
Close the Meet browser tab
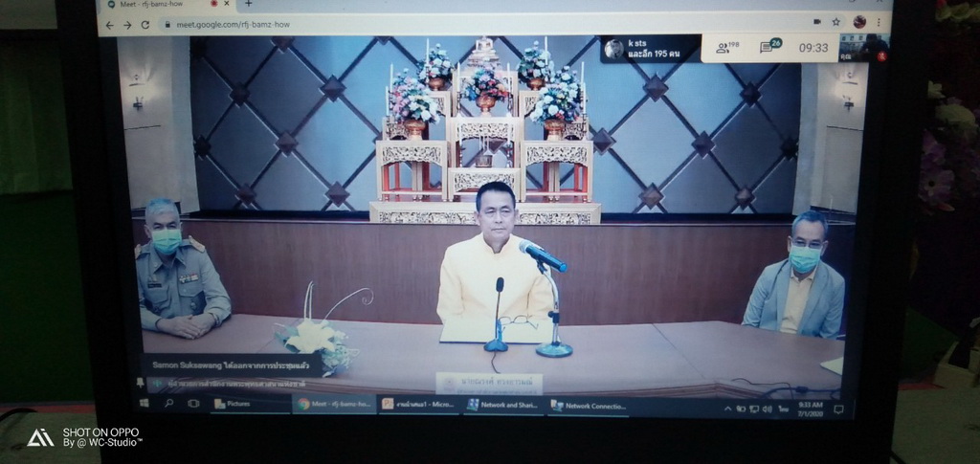click(x=225, y=4)
